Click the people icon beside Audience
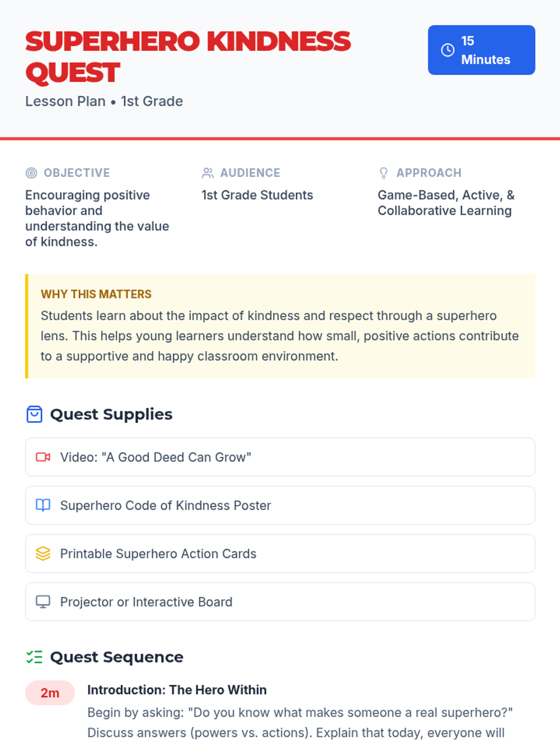Image resolution: width=560 pixels, height=747 pixels. (x=208, y=173)
